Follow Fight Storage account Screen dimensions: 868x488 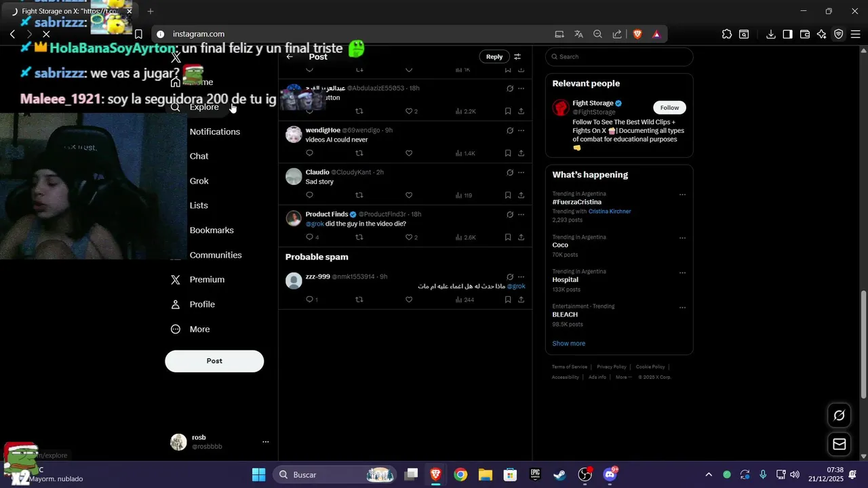point(669,108)
